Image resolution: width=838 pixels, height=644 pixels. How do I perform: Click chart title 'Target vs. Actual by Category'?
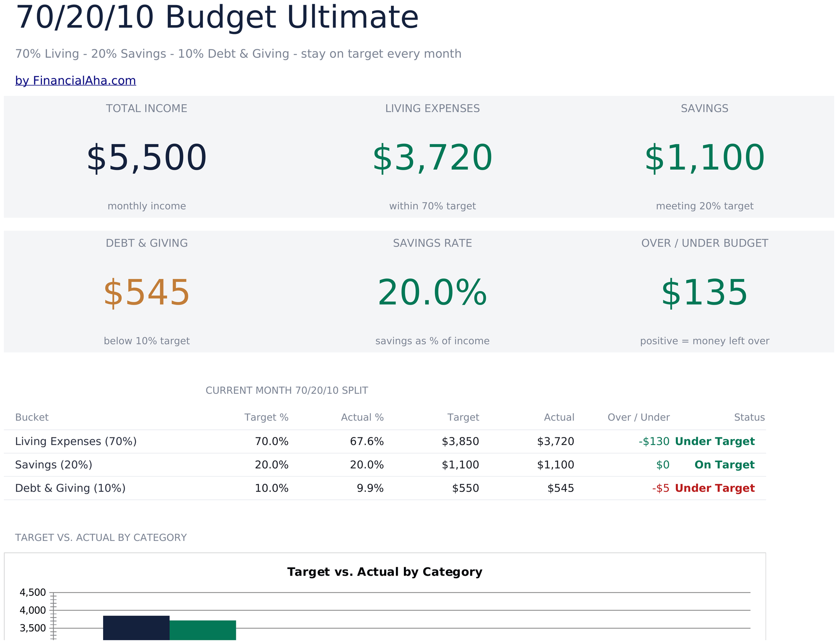(385, 572)
